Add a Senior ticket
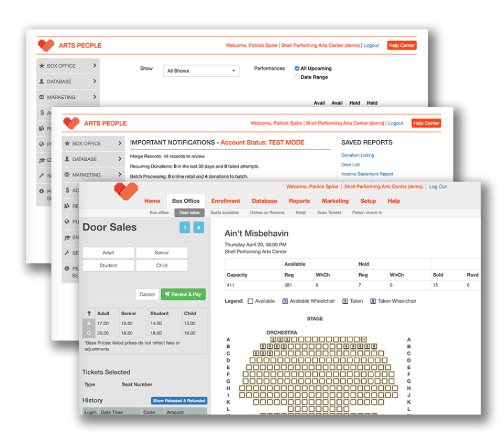This screenshot has width=504, height=445. [x=162, y=253]
